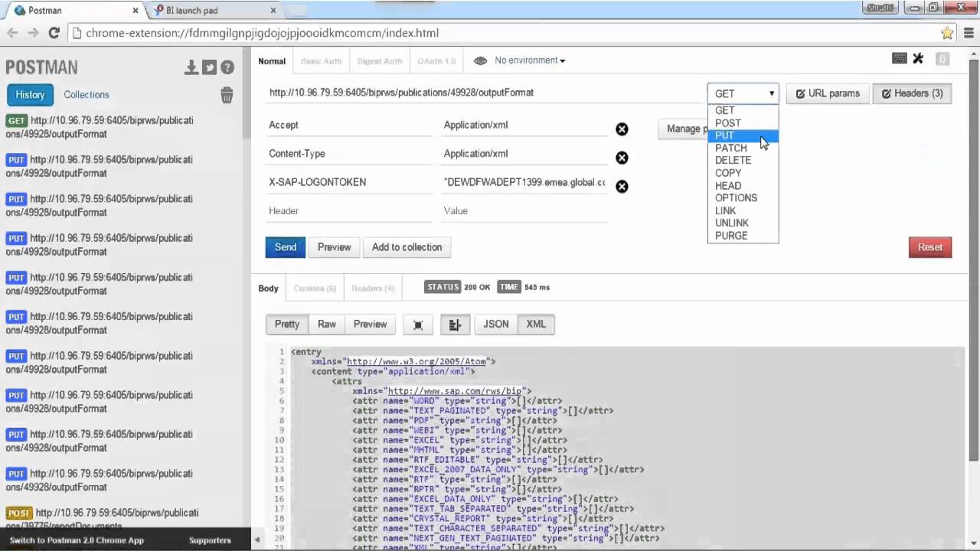Open the POST history entry at bottom
The image size is (980, 551).
click(102, 519)
